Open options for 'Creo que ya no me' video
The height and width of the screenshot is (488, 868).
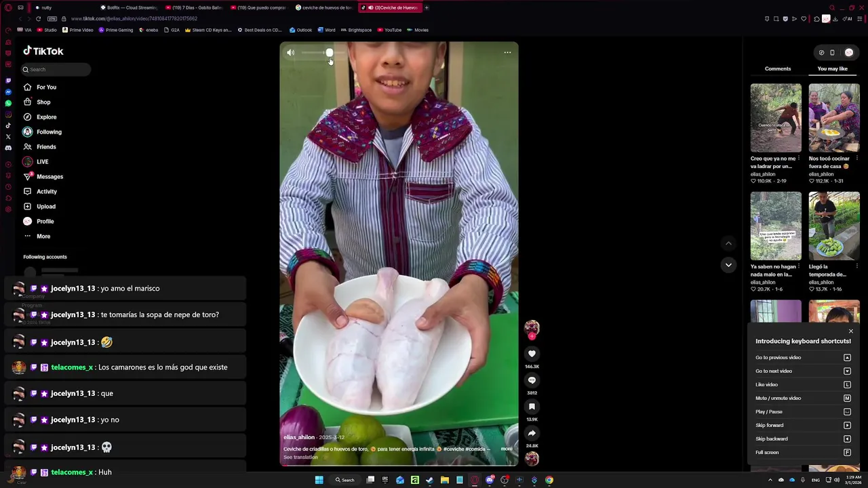[799, 159]
